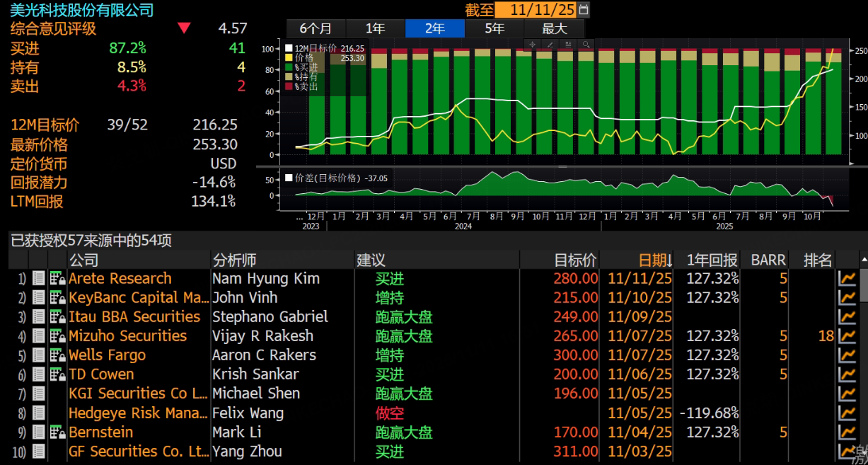Open the chart legend list icon
This screenshot has height=465, width=868.
point(568,44)
